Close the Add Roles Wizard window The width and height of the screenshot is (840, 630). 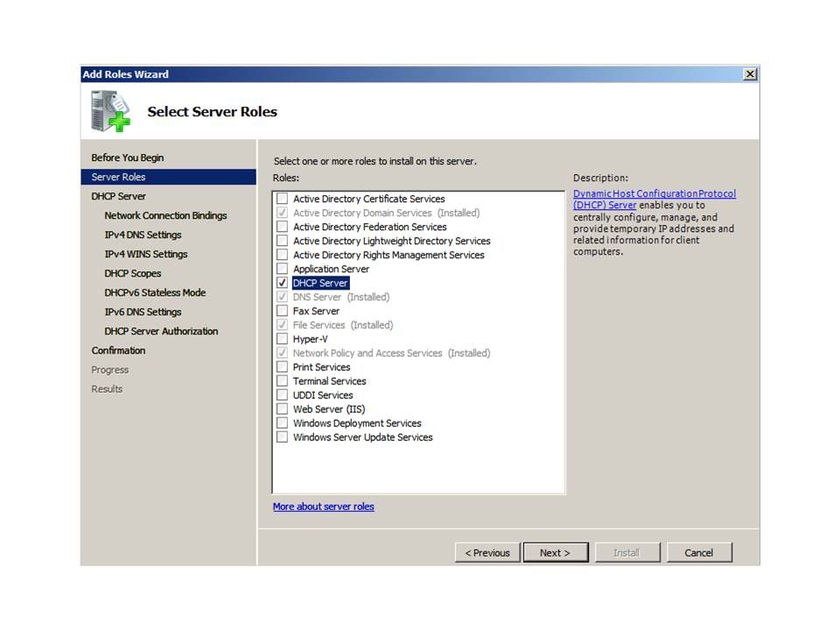point(750,74)
